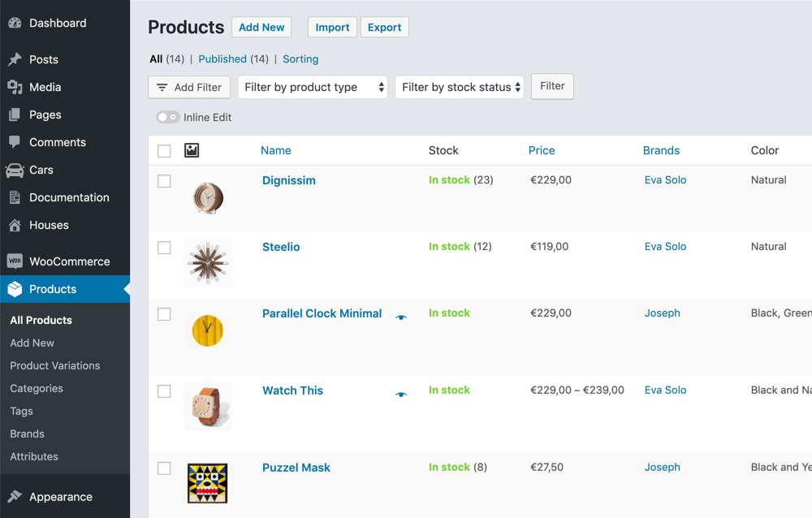
Task: Click the image column header icon
Action: tap(192, 150)
